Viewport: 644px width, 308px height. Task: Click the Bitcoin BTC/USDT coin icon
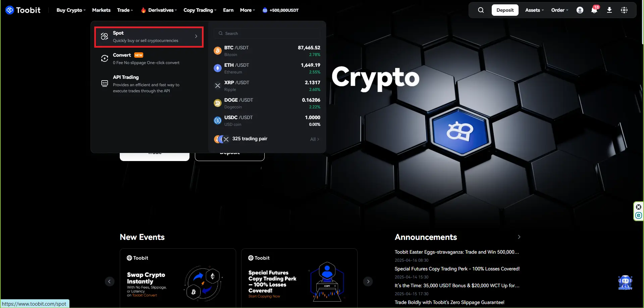coord(217,51)
